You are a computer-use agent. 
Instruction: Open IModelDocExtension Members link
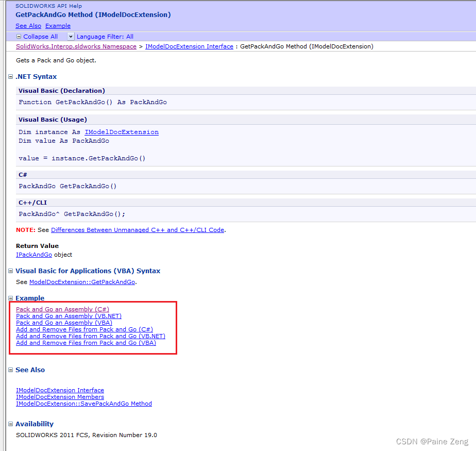pyautogui.click(x=60, y=397)
